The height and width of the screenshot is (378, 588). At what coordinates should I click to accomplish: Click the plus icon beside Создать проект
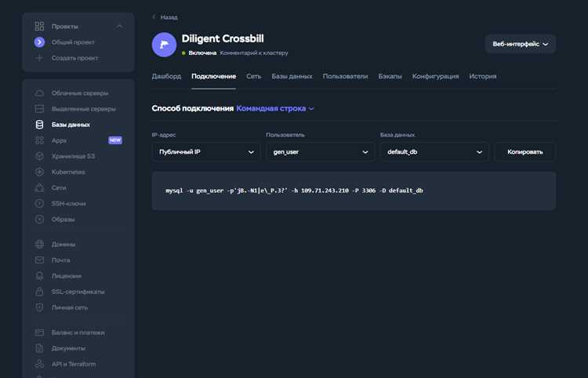(39, 58)
